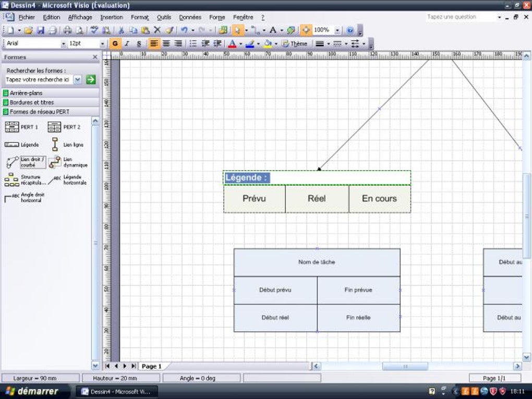Screen dimensions: 532x399
Task: Open the 12pt font size dropdown
Action: (102, 44)
